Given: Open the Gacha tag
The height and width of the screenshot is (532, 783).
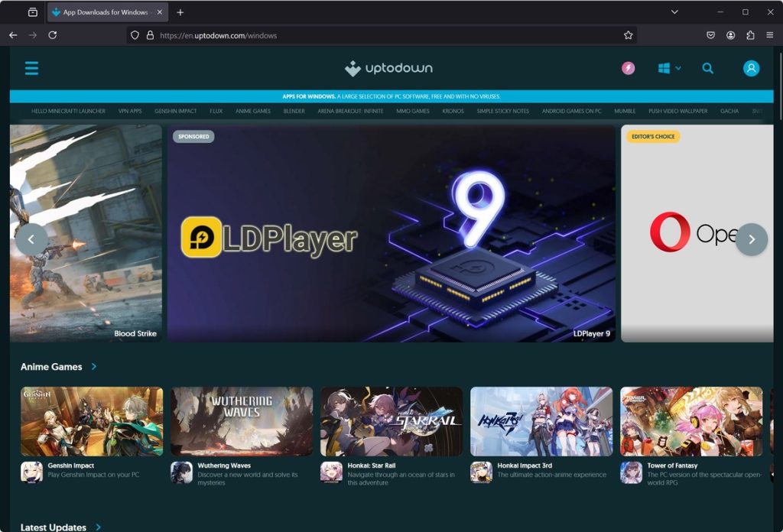Looking at the screenshot, I should point(729,112).
